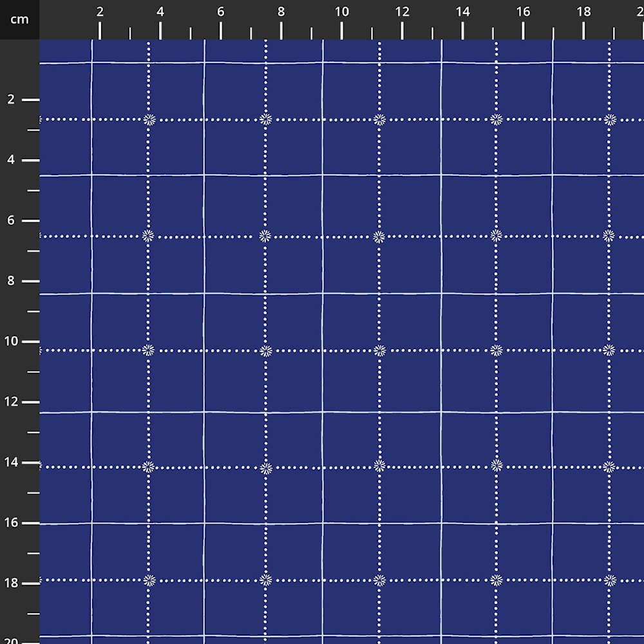
Task: Click the 2 mark on the top ruler
Action: coord(100,12)
